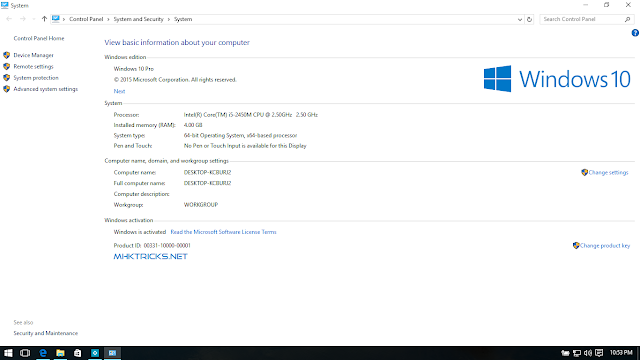The width and height of the screenshot is (640, 360).
Task: Open Advanced system settings
Action: [45, 89]
